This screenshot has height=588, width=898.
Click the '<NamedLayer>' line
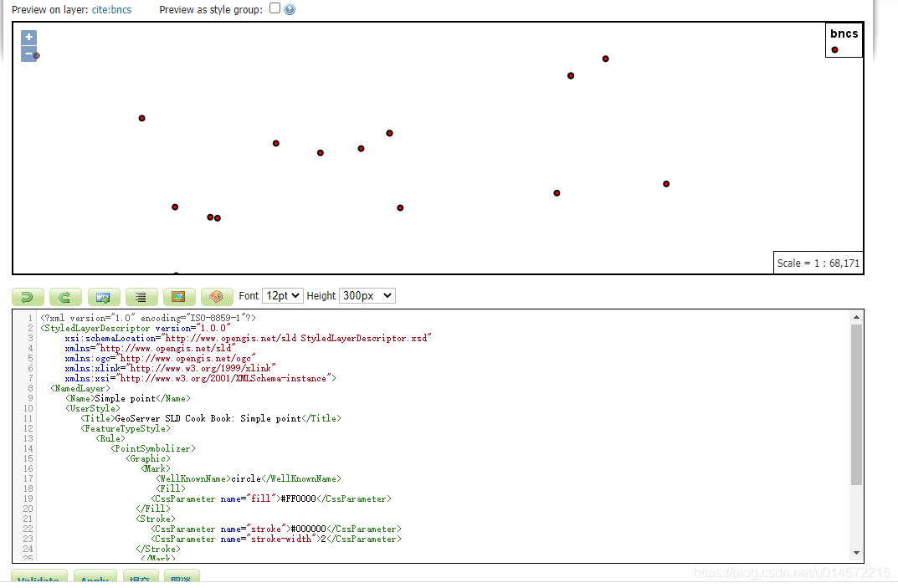point(80,388)
